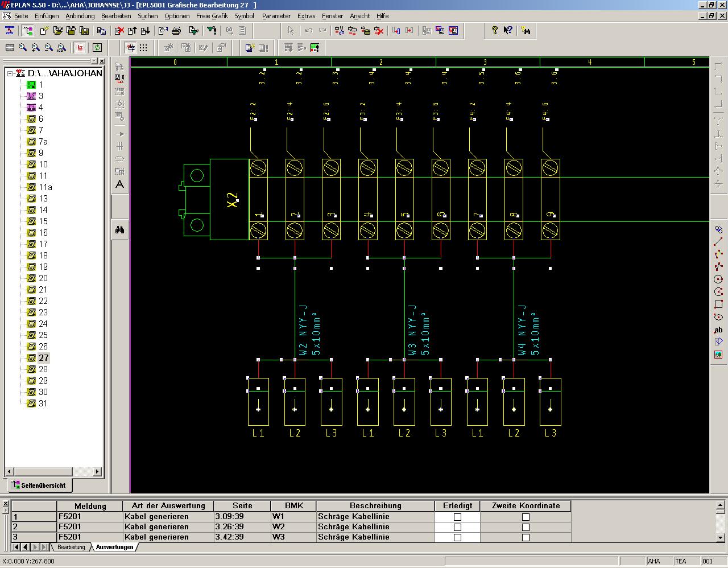The image size is (728, 568).
Task: Select the circle drawing tool in right toolbar
Action: click(x=718, y=279)
